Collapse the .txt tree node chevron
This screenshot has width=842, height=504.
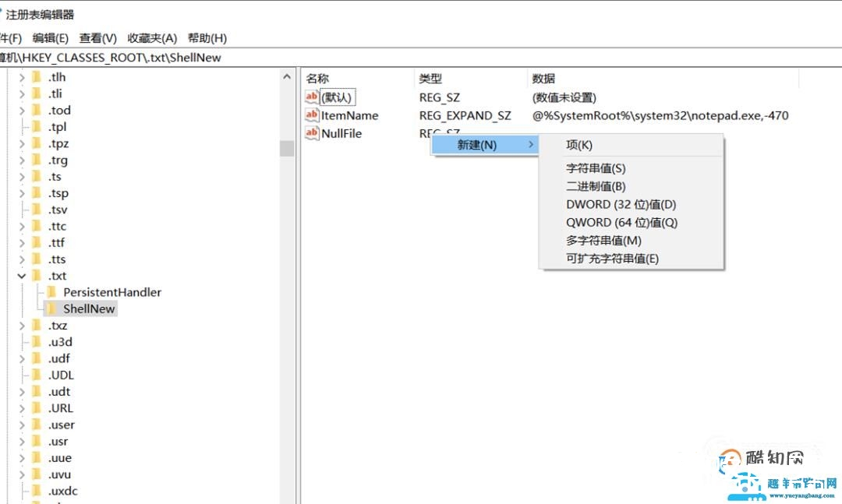tap(22, 276)
